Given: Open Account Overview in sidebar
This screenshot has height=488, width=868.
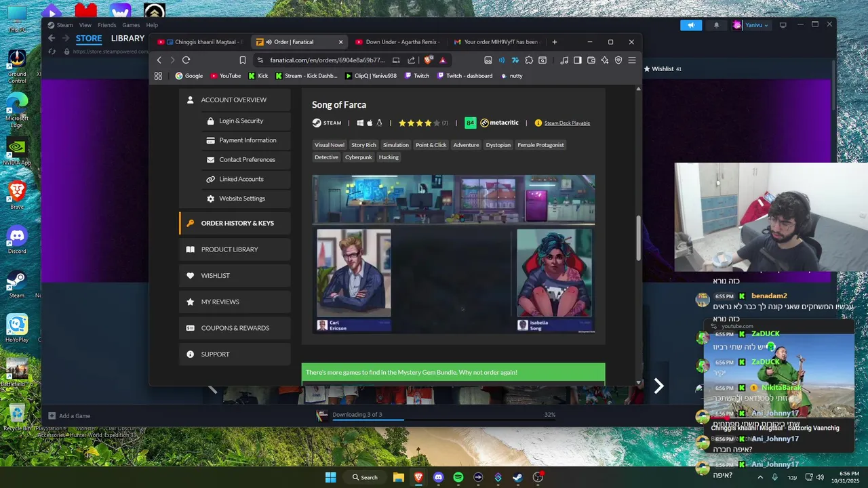Looking at the screenshot, I should click(x=235, y=100).
